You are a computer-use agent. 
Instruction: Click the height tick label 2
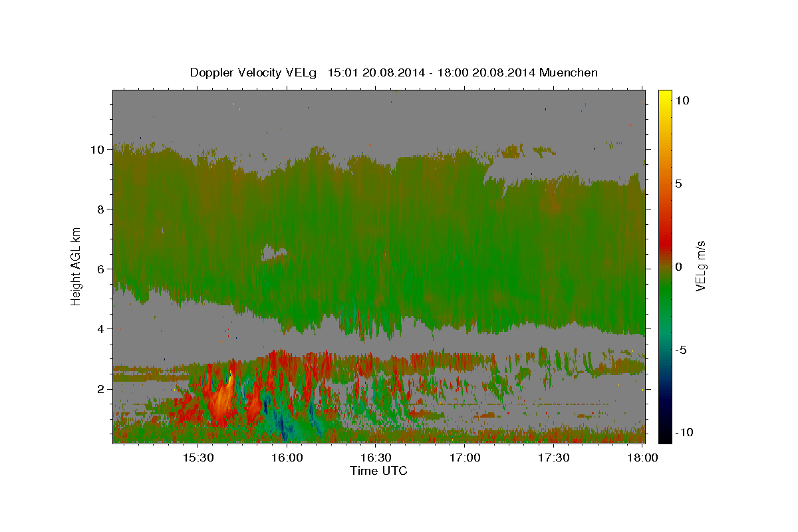101,388
